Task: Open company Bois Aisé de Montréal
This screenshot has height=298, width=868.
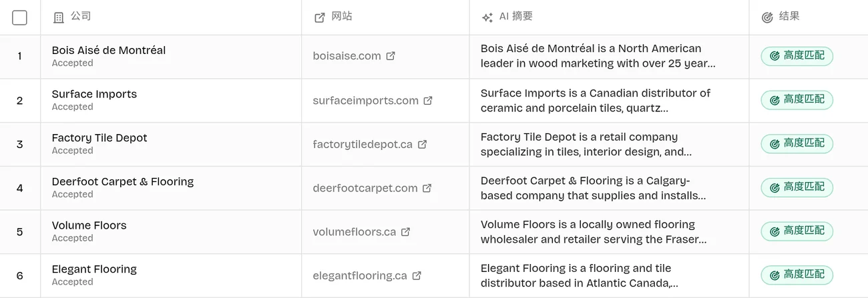Action: [109, 50]
